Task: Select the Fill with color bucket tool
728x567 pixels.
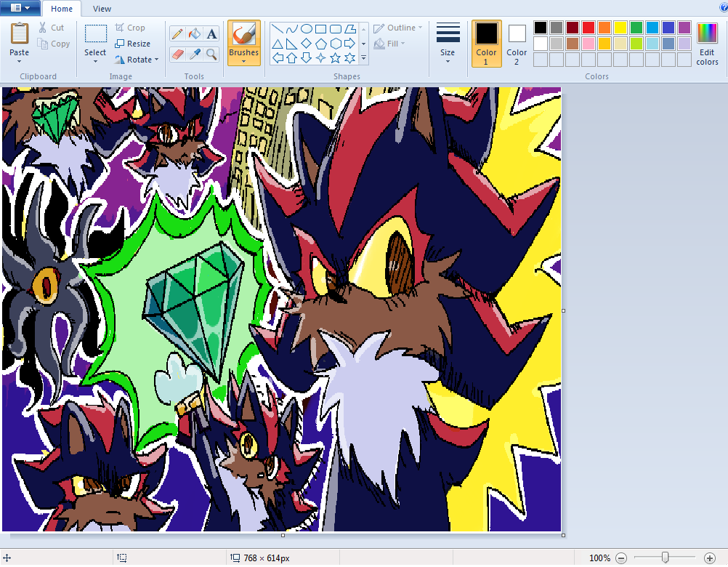Action: 195,33
